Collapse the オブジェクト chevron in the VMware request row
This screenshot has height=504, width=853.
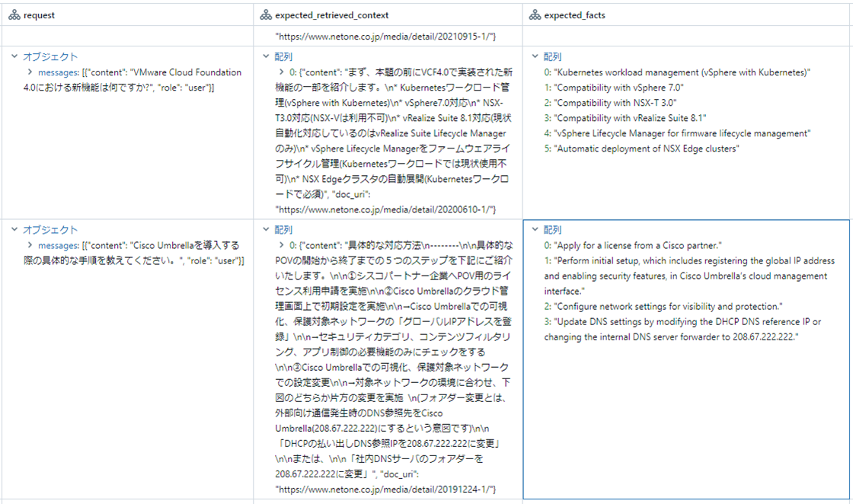point(14,56)
